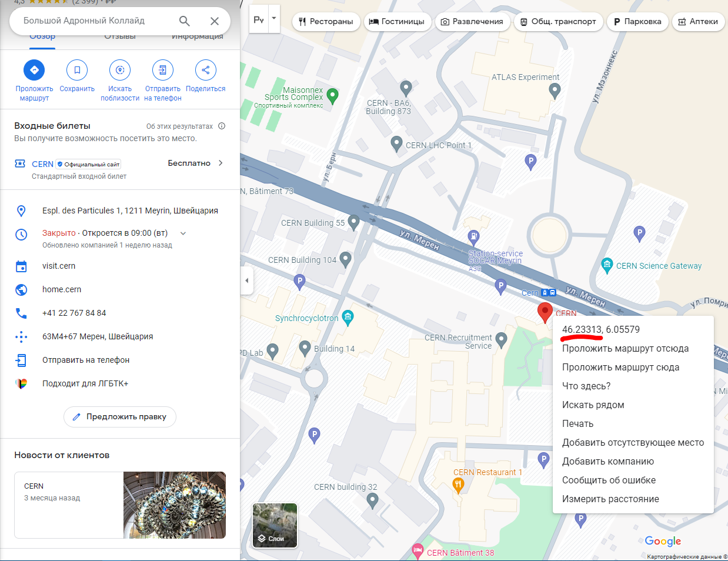Click the Building 14 map pin

[305, 349]
